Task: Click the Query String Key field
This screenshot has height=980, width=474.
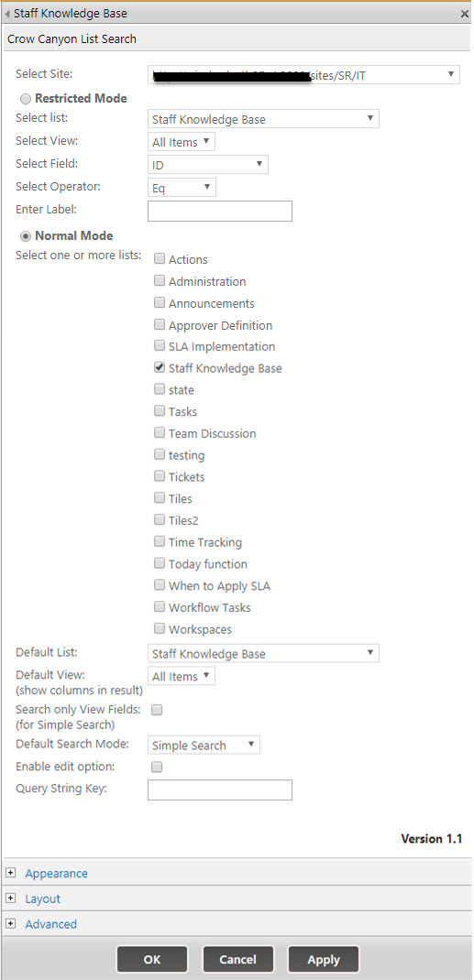Action: point(220,790)
